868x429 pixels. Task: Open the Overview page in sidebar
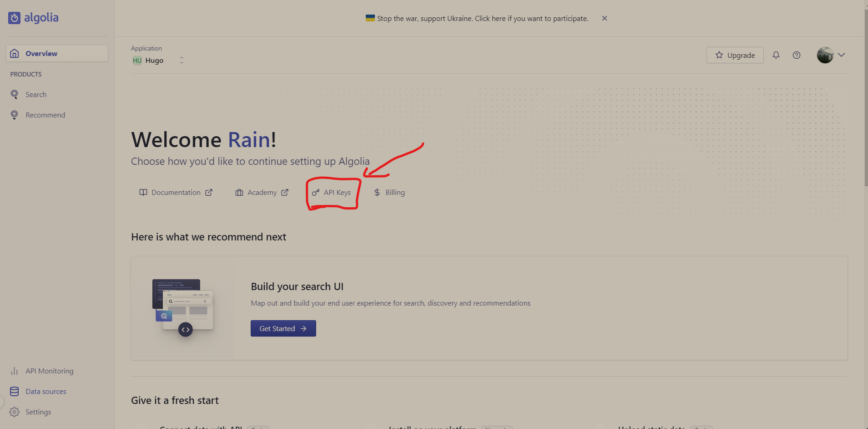57,53
